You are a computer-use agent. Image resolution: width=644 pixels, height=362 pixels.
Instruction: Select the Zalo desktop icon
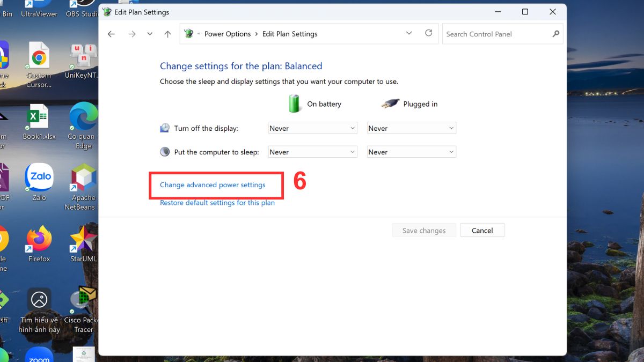(x=39, y=182)
